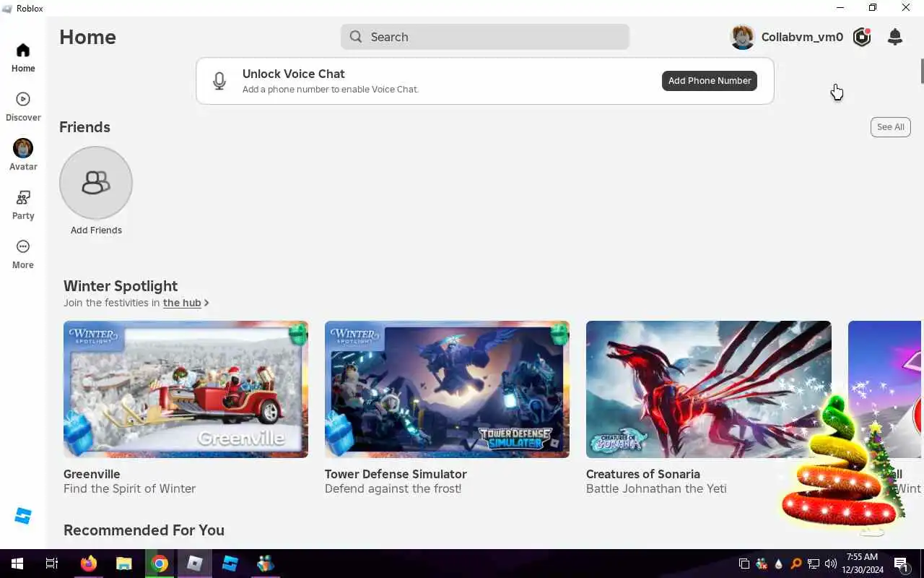924x578 pixels.
Task: Click the microphone icon in Voice Chat banner
Action: [x=219, y=81]
